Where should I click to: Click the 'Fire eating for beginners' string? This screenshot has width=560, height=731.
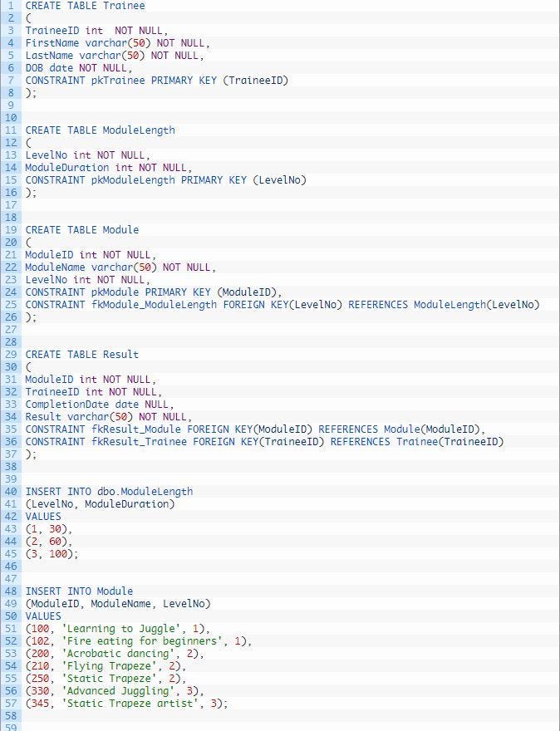[142, 641]
